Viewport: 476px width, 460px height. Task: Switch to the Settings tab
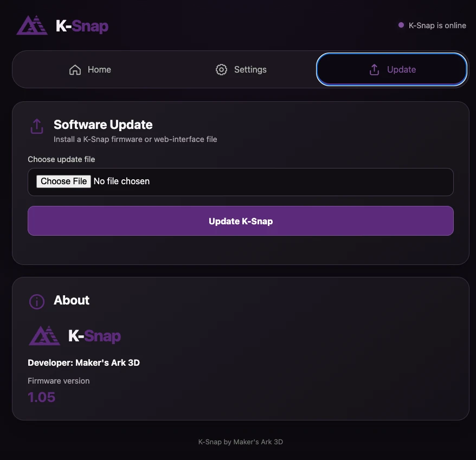[241, 69]
